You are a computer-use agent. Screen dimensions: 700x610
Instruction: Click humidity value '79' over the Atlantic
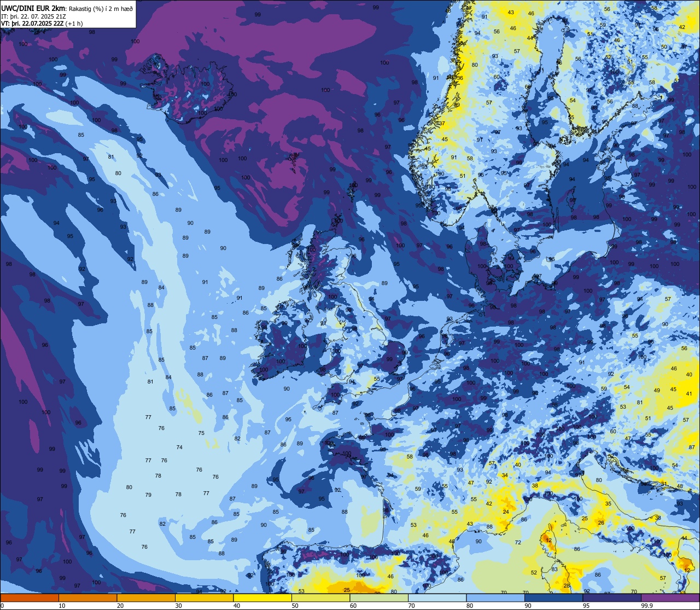pyautogui.click(x=148, y=495)
